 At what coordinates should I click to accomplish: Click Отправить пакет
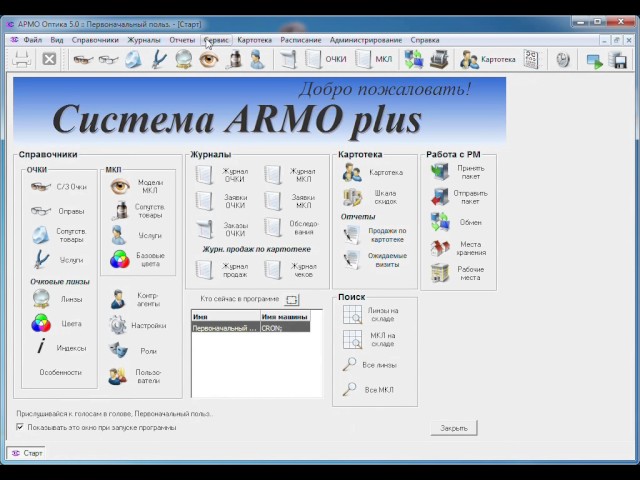459,197
